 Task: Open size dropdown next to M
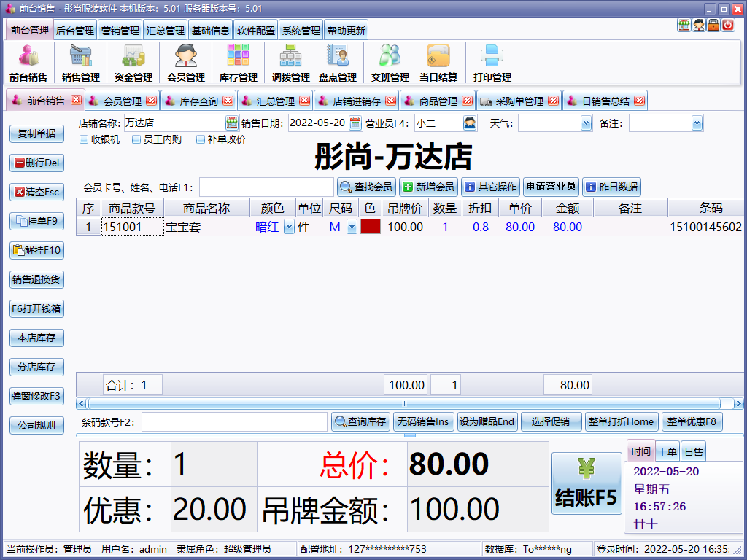click(x=352, y=227)
